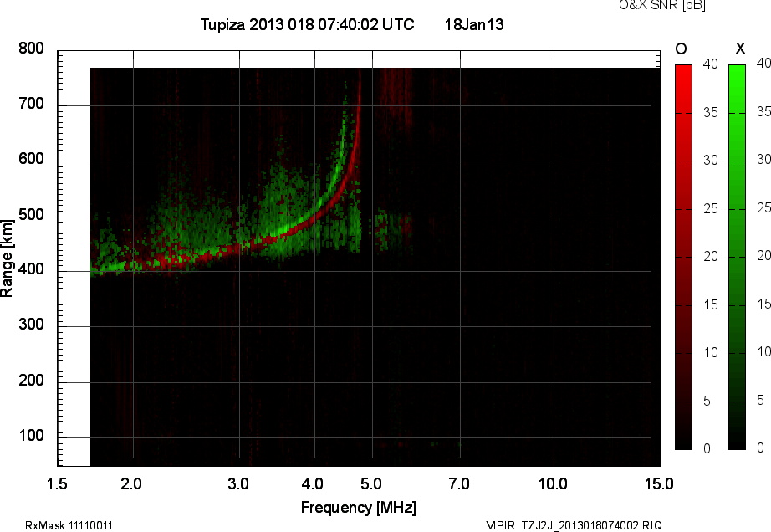Click the 200 km range axis label
This screenshot has width=771, height=532.
(32, 380)
